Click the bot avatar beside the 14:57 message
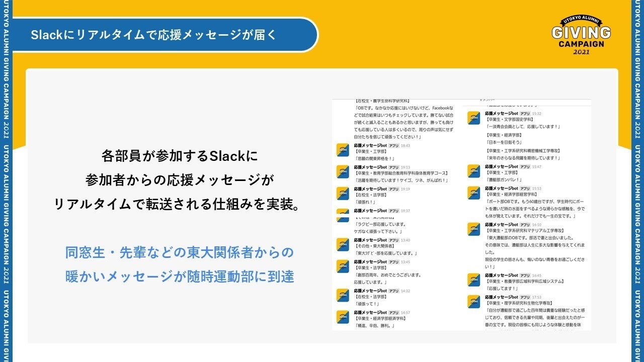Image resolution: width=644 pixels, height=362 pixels. click(343, 317)
